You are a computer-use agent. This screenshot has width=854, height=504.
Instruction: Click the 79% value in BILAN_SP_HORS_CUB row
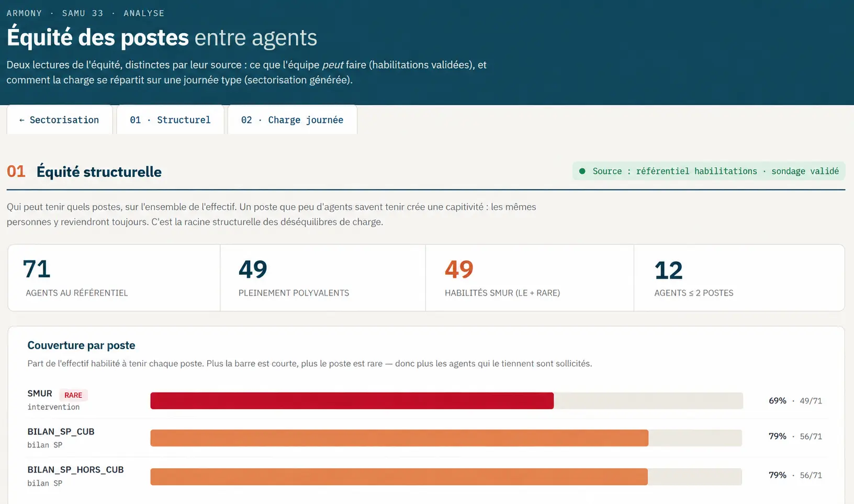778,475
